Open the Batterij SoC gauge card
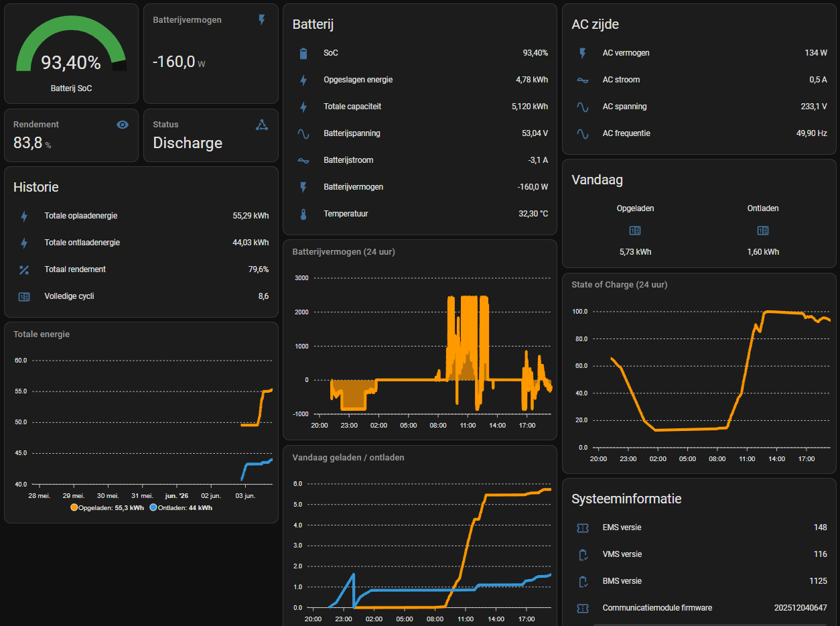 click(72, 54)
